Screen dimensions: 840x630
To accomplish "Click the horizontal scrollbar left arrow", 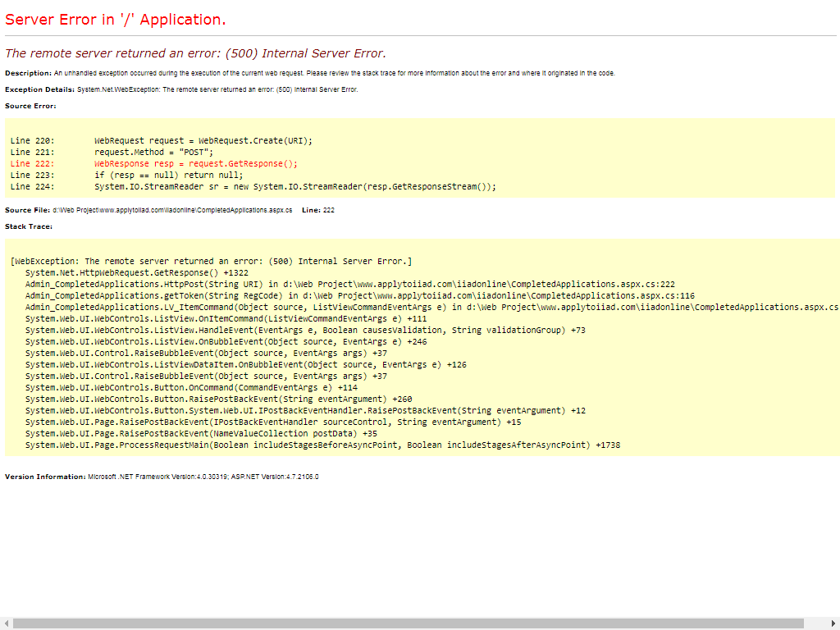I will pyautogui.click(x=6, y=623).
